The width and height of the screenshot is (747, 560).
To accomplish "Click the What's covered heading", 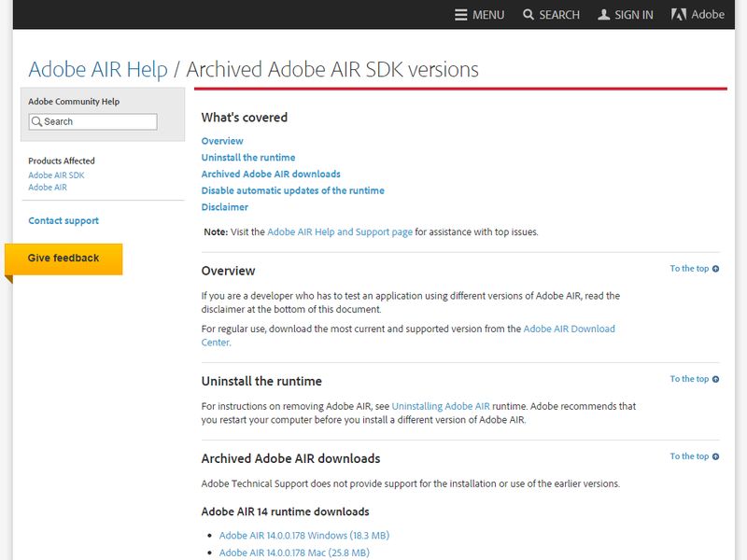I will [x=245, y=118].
